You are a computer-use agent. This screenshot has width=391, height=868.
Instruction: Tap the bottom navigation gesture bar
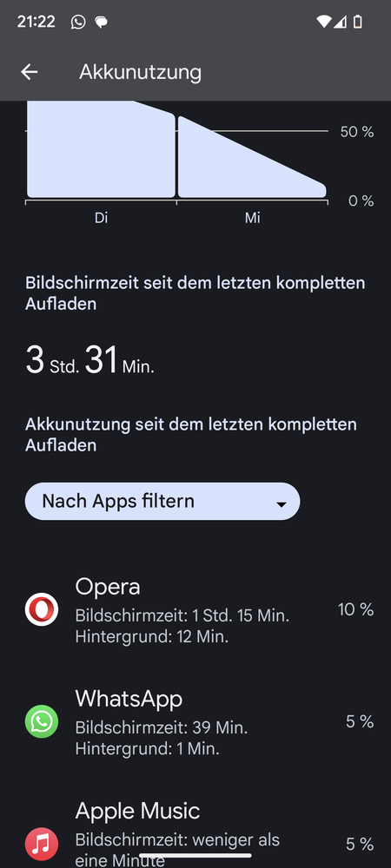point(195,856)
